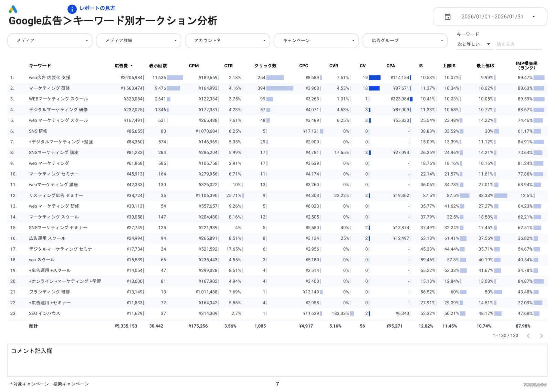Click the info icon beside レポートの見方

coord(72,9)
